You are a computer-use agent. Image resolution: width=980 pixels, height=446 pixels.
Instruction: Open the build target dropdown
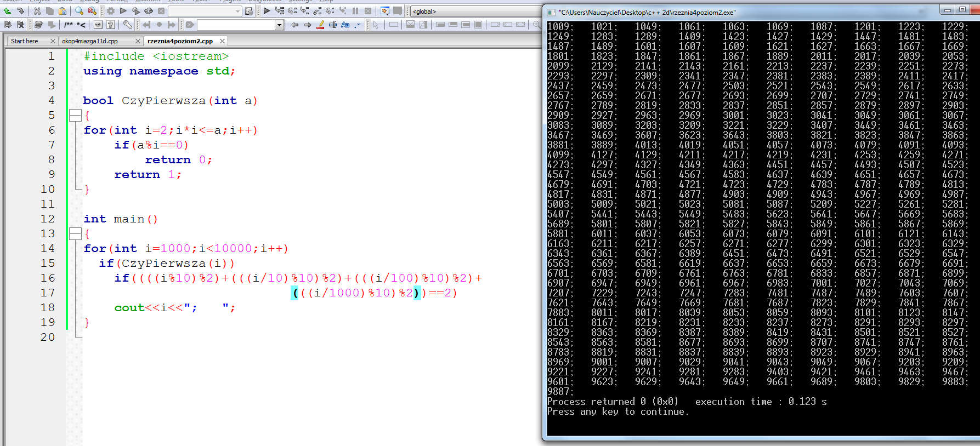(237, 11)
